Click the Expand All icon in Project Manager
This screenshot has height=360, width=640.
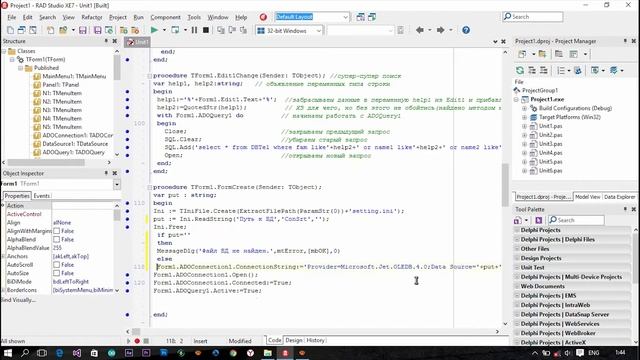(x=532, y=71)
